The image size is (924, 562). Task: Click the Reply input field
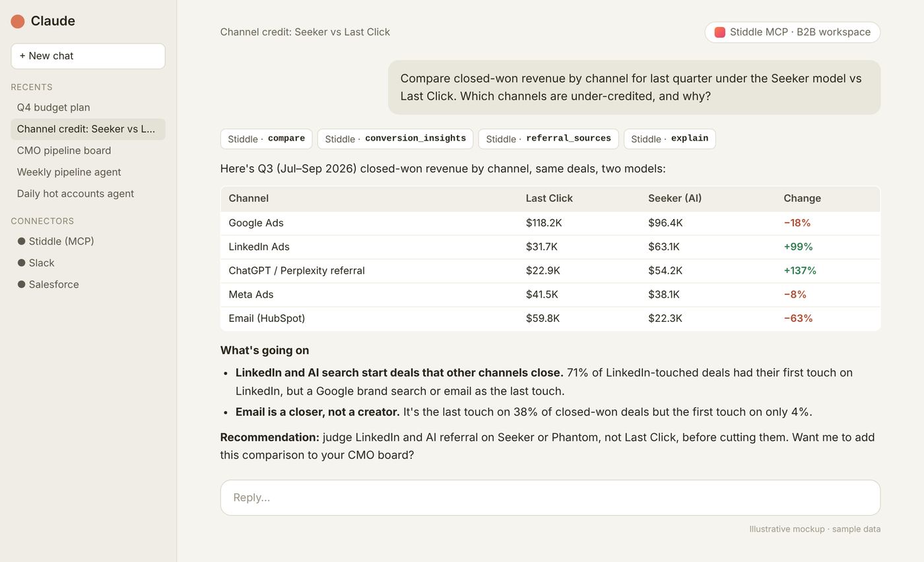(550, 497)
